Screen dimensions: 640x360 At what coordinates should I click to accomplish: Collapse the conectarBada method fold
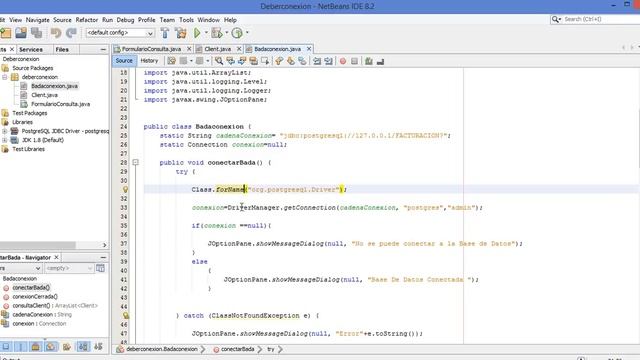pyautogui.click(x=136, y=162)
